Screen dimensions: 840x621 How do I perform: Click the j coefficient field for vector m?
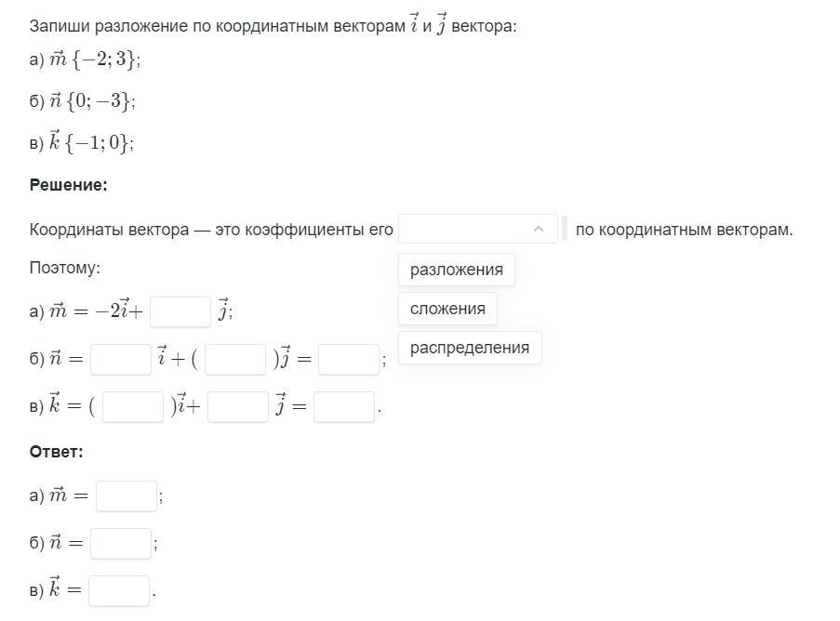(x=180, y=311)
